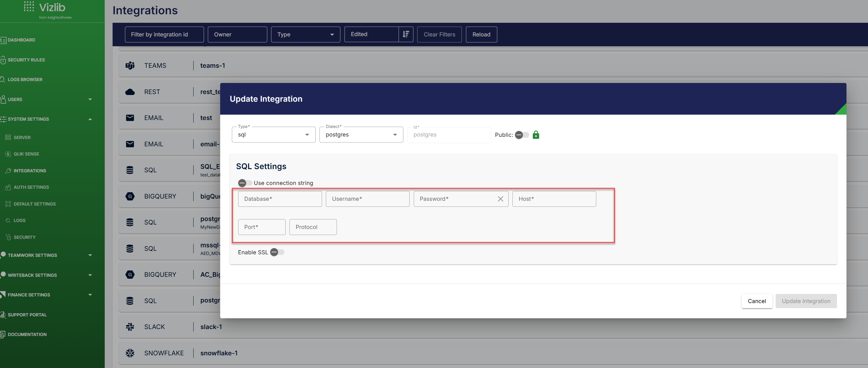The height and width of the screenshot is (368, 868).
Task: Toggle the Edited sort order icon
Action: point(406,35)
